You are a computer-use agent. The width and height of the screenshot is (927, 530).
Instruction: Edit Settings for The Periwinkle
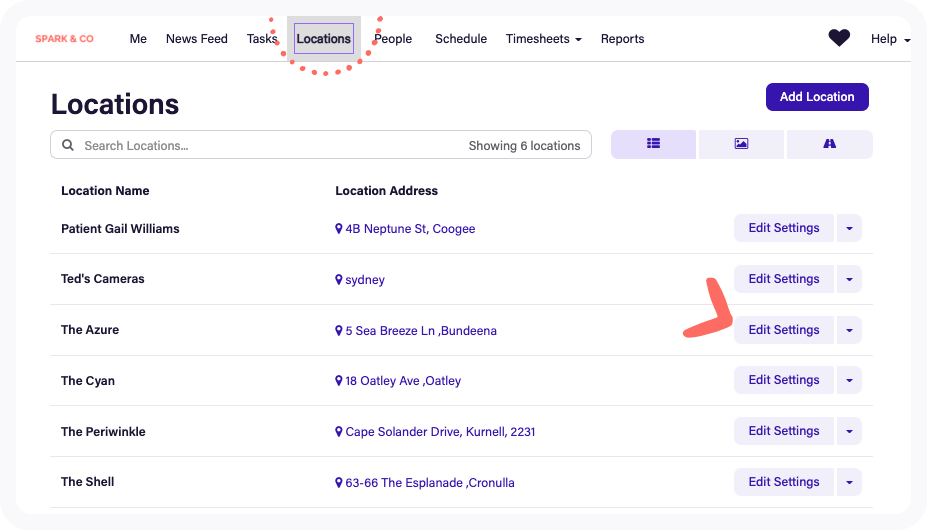point(784,431)
